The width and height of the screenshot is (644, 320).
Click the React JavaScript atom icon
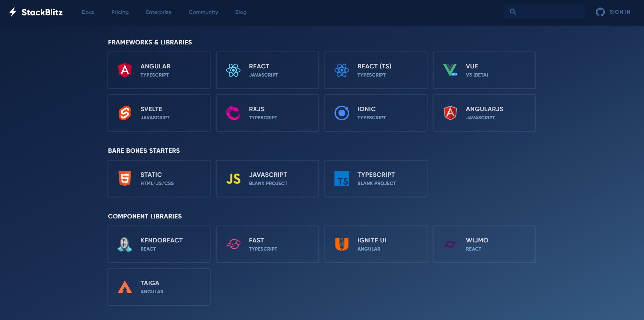233,70
